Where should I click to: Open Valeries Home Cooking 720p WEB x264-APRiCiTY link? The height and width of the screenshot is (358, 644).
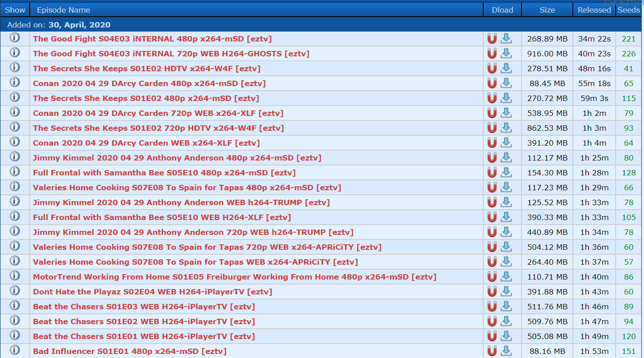click(207, 247)
